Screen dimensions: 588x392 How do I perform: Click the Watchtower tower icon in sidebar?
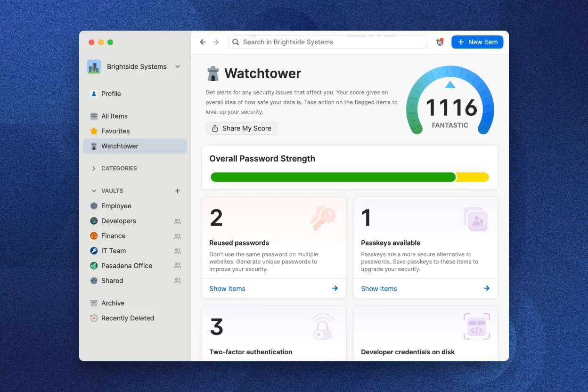(x=94, y=146)
